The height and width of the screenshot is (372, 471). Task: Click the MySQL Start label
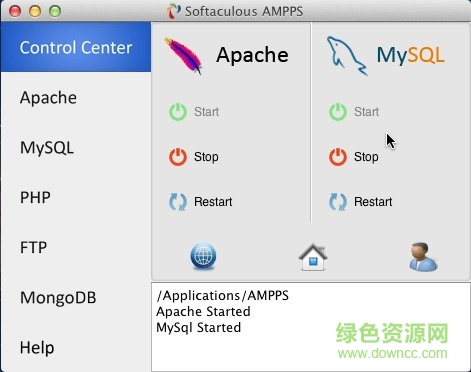tap(366, 112)
